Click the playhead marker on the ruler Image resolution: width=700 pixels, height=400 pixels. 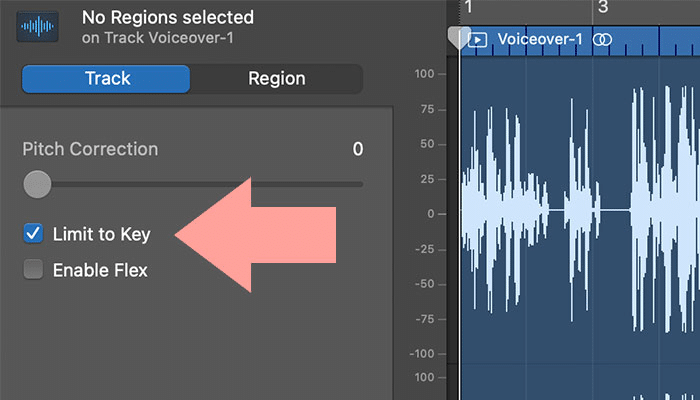click(x=459, y=37)
